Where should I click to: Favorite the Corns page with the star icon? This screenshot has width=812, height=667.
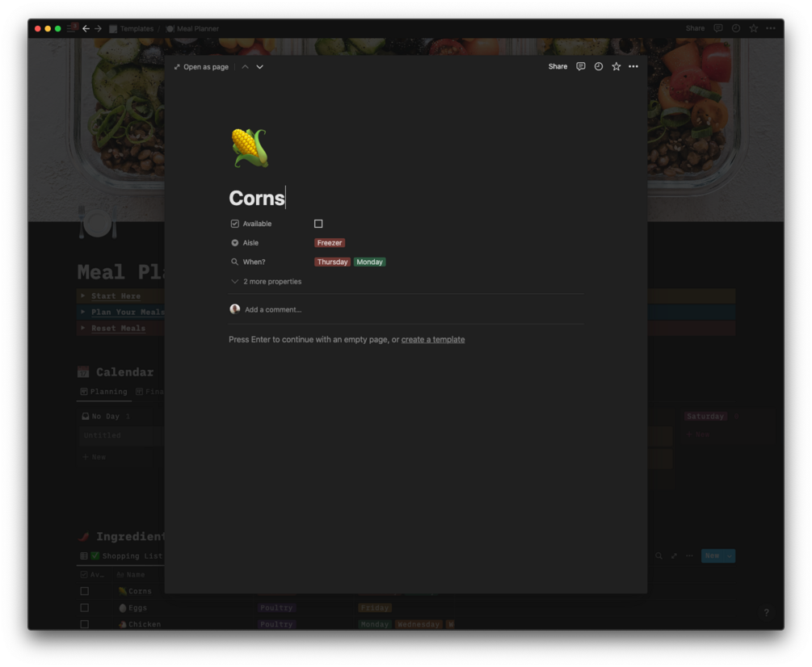[x=616, y=66]
